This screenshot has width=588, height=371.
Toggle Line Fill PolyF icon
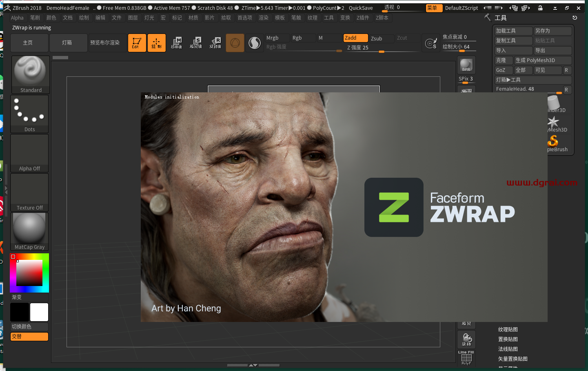[466, 358]
